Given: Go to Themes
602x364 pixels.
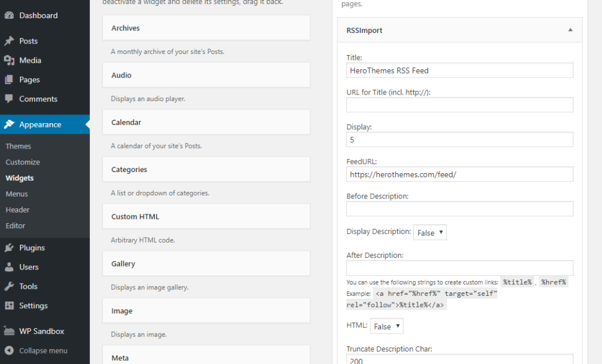Looking at the screenshot, I should point(18,146).
